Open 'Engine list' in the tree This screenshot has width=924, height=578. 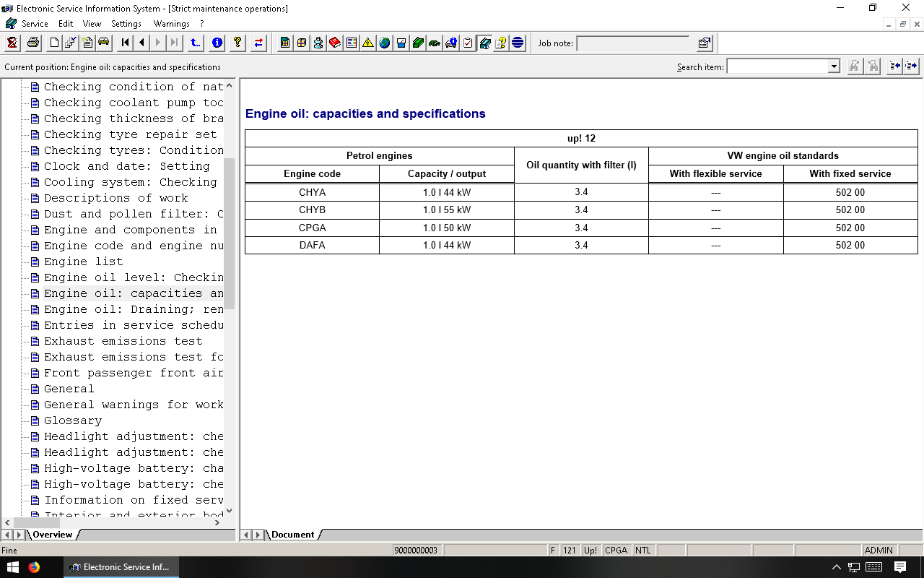coord(83,262)
